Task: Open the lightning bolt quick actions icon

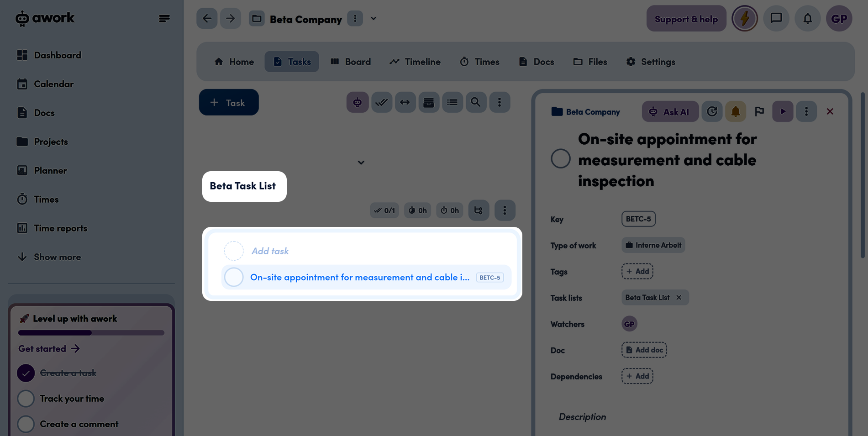Action: [x=744, y=19]
